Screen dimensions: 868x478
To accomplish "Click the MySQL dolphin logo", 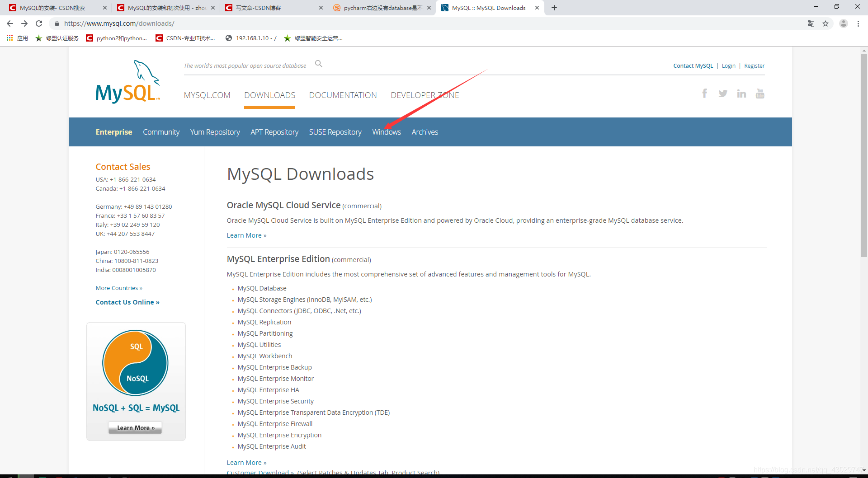I will [128, 82].
